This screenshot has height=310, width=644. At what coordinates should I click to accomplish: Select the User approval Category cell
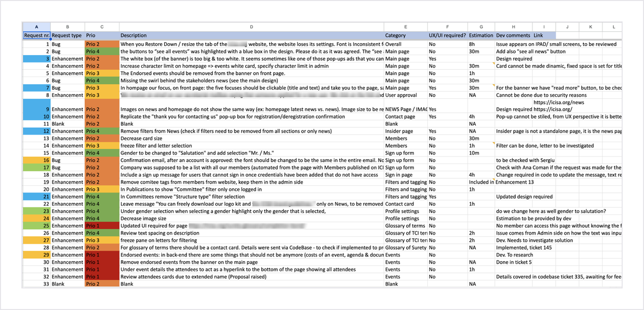click(406, 95)
